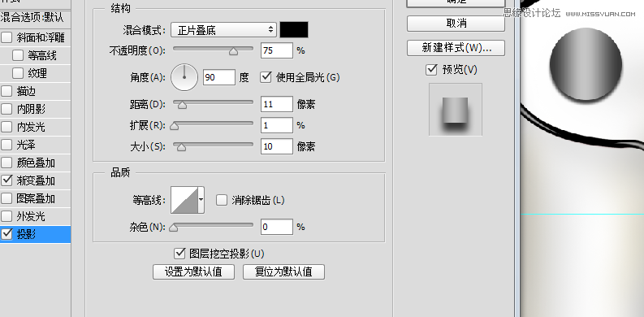Uncheck the 渐变叠加 effect checkbox

pos(6,180)
